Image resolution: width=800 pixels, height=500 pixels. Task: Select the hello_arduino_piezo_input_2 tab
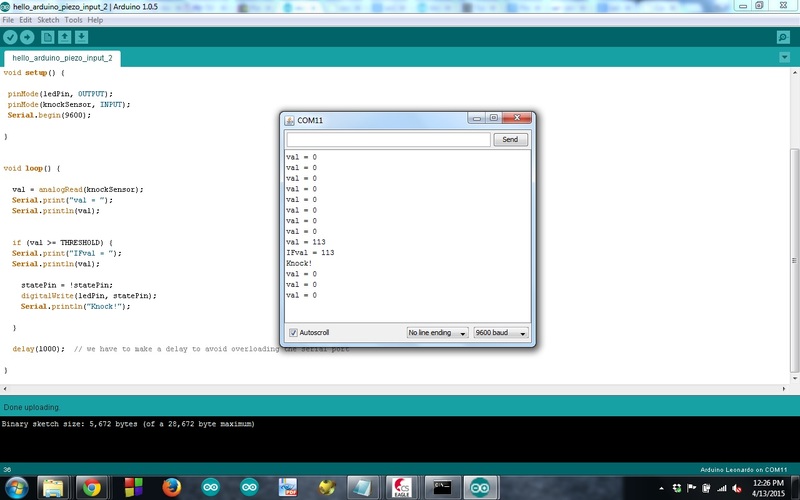point(62,58)
